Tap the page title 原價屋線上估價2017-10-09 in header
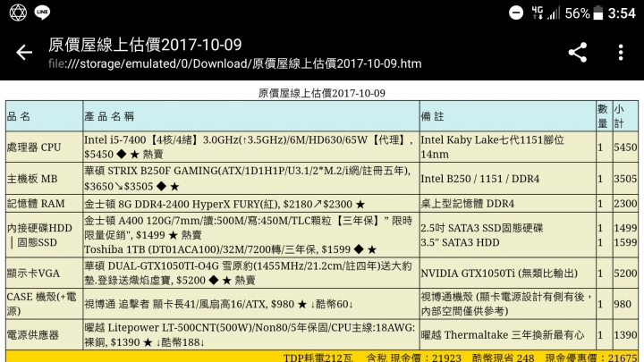Viewport: 644px width, 362px height. [145, 45]
